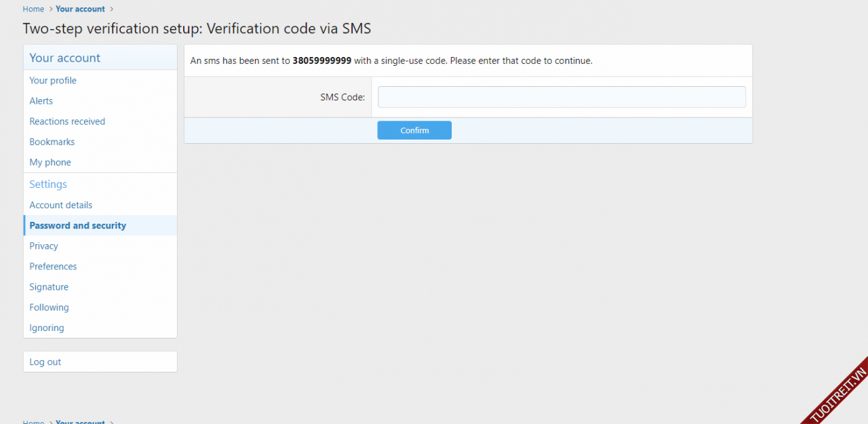Click the Home link in the top breadcrumb

(x=33, y=9)
